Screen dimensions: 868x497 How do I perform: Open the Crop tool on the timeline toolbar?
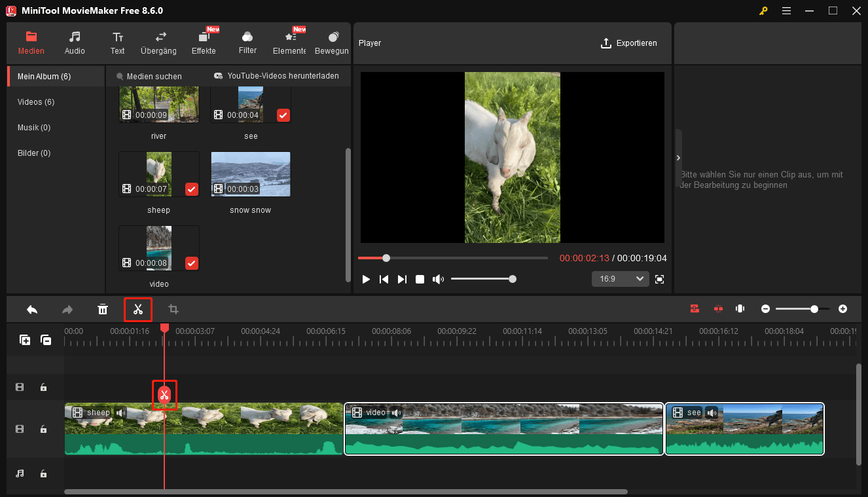pyautogui.click(x=173, y=308)
